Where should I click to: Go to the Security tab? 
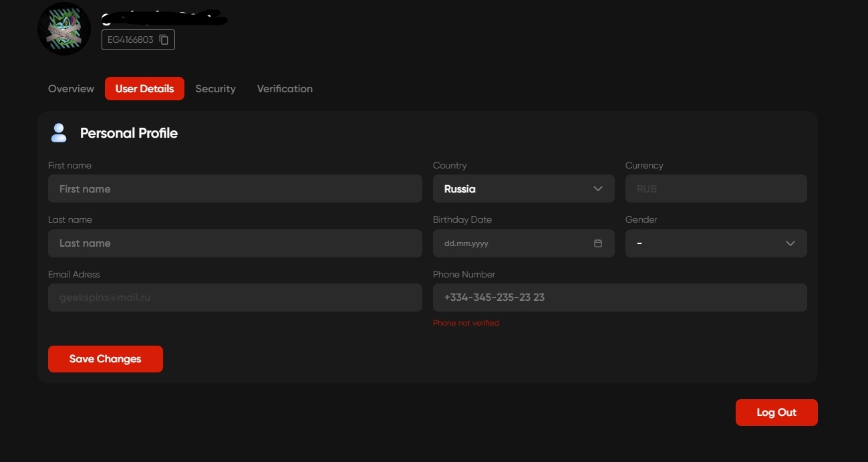point(215,89)
